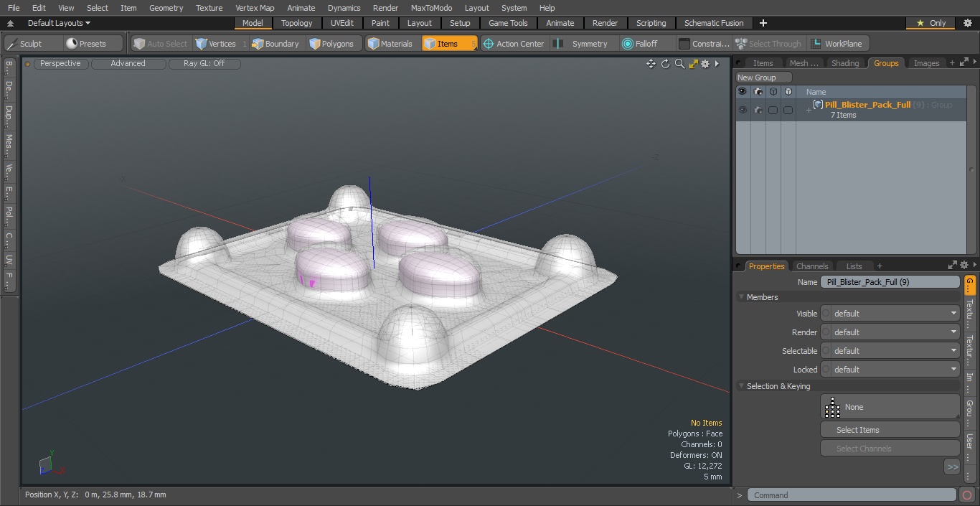Switch to the Channels tab
Screen dimensions: 980x506
coord(812,266)
